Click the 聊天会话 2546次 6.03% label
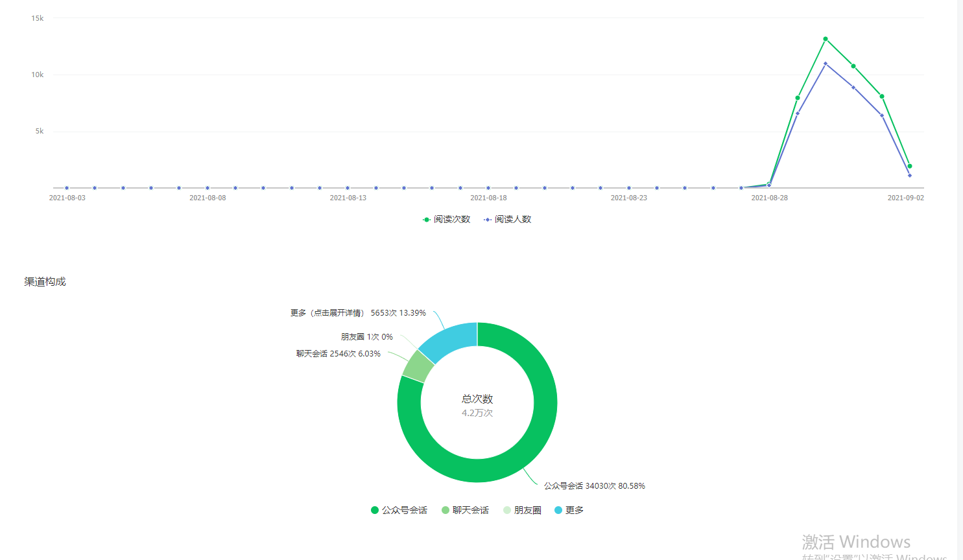The height and width of the screenshot is (560, 963). (338, 354)
